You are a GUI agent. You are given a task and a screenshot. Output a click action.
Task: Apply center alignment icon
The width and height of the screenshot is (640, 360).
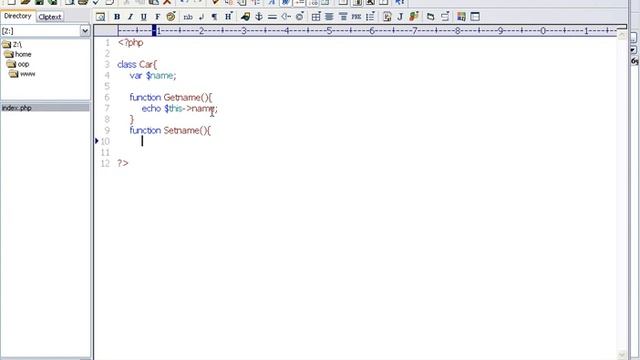click(x=329, y=17)
